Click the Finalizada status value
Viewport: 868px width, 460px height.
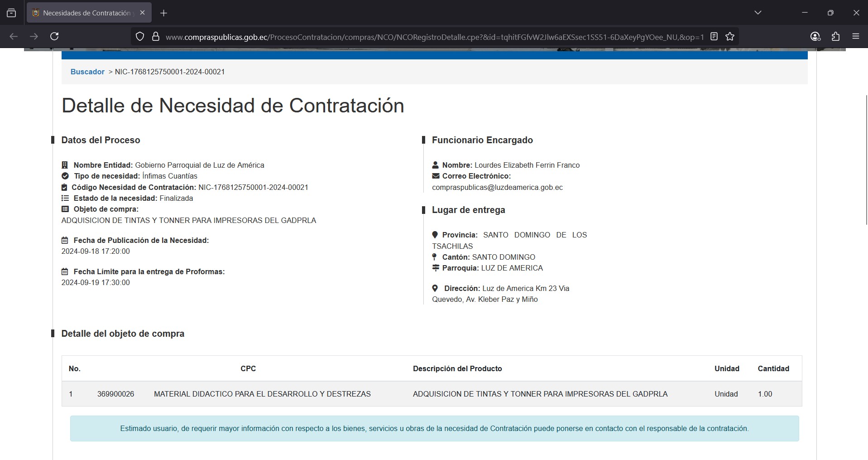coord(176,198)
